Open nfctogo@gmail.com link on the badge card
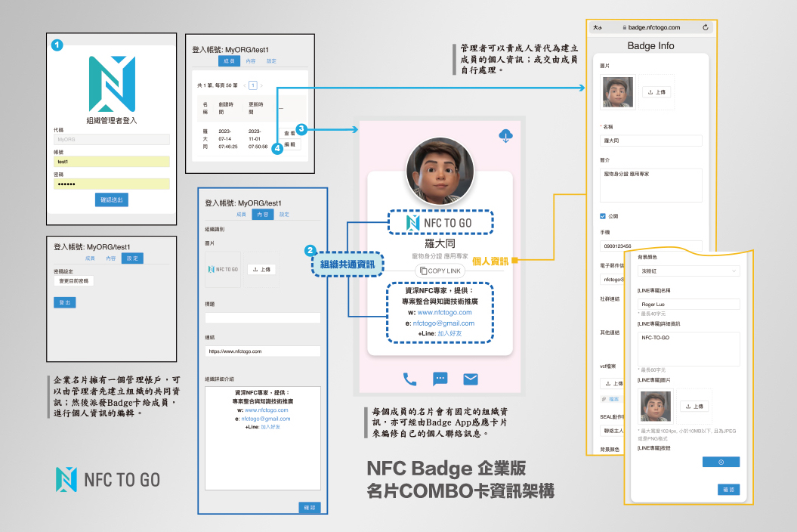Image resolution: width=797 pixels, height=532 pixels. coord(443,323)
